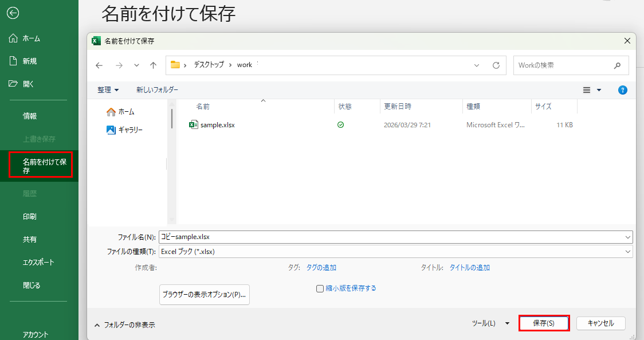The height and width of the screenshot is (340, 644).
Task: Click the dialog's back navigation arrow
Action: 99,65
